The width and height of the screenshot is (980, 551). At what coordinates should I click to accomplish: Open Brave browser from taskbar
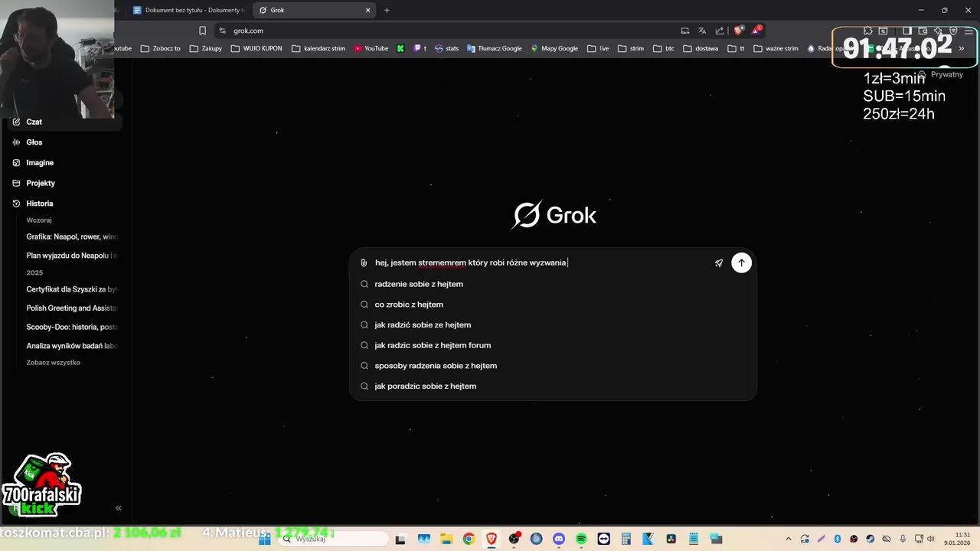point(492,539)
